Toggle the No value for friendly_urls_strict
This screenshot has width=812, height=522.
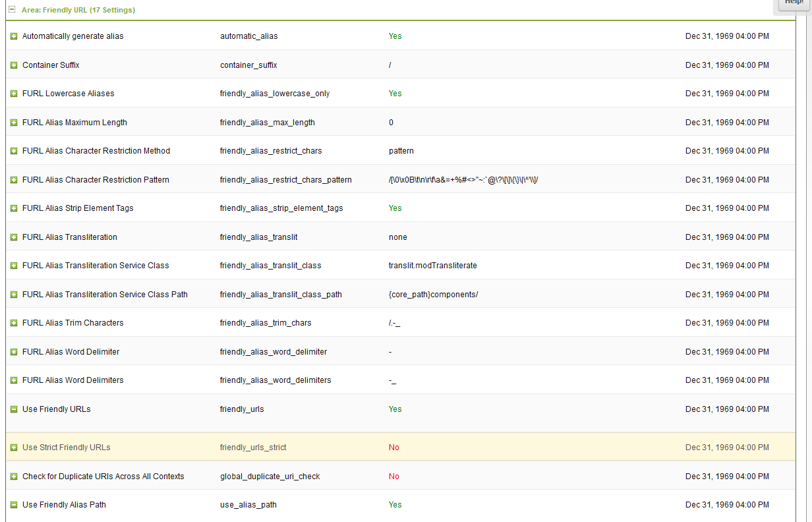[394, 448]
